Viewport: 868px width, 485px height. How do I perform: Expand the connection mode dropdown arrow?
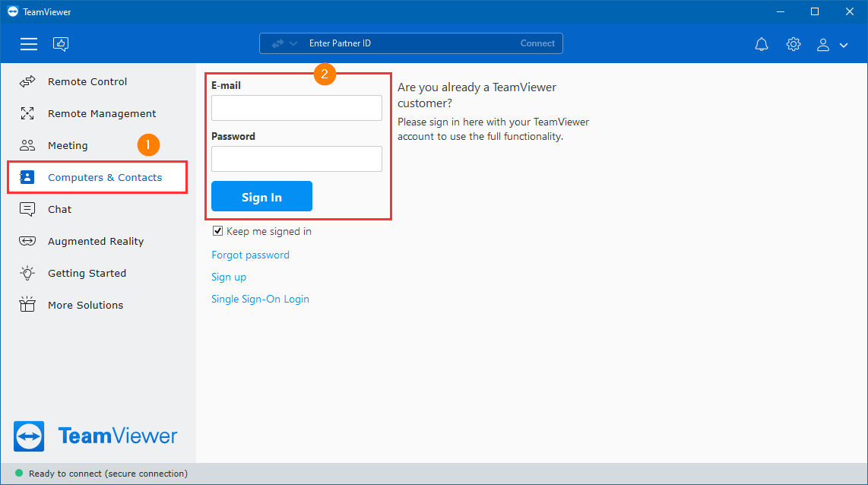(x=293, y=43)
